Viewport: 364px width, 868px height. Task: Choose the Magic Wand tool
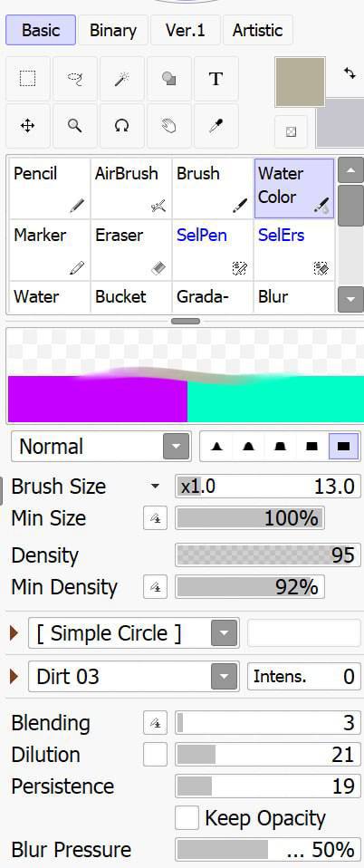point(121,79)
